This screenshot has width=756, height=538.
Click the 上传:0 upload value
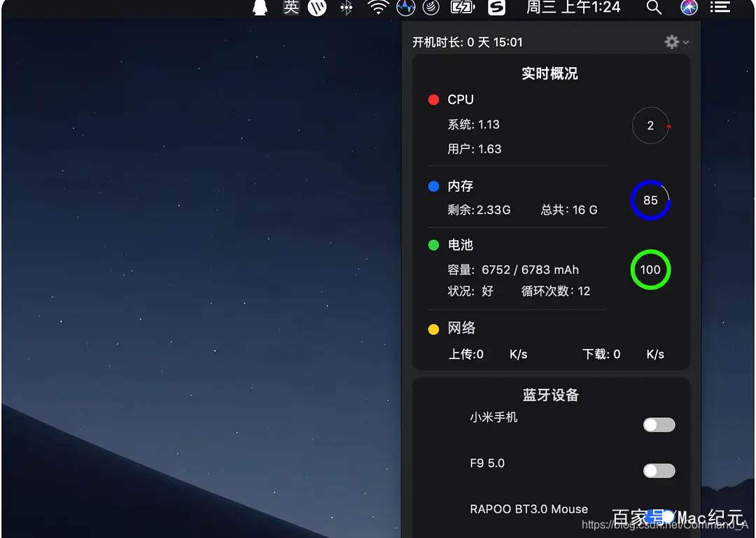point(466,354)
